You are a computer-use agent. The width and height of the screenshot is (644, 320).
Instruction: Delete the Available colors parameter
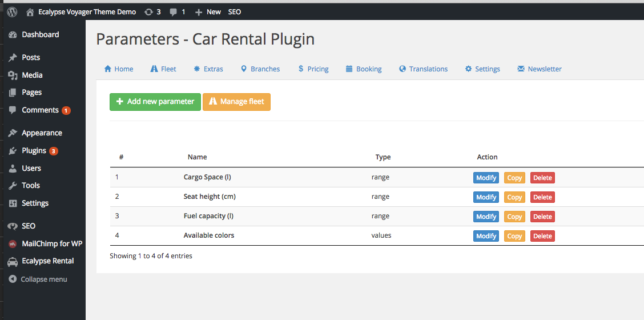(x=542, y=236)
